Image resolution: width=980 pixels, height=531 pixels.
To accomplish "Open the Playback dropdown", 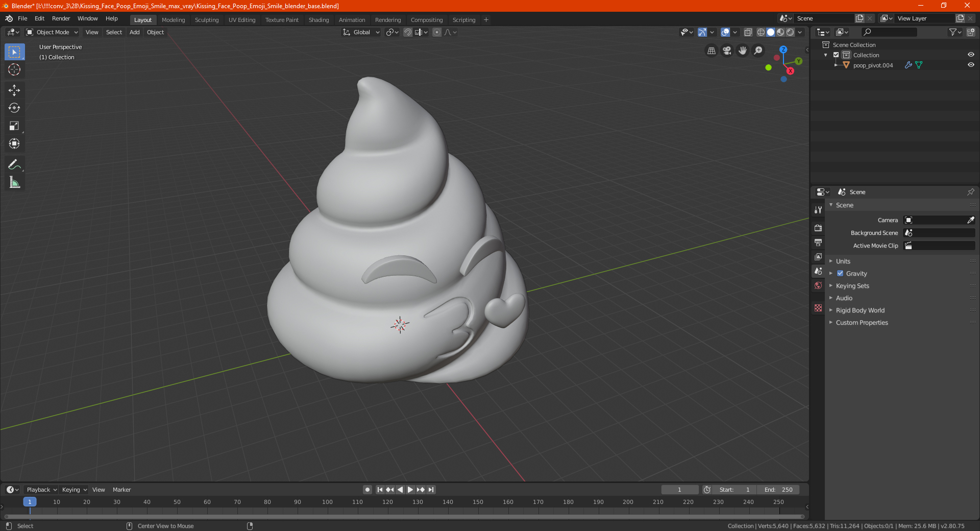I will (x=41, y=490).
